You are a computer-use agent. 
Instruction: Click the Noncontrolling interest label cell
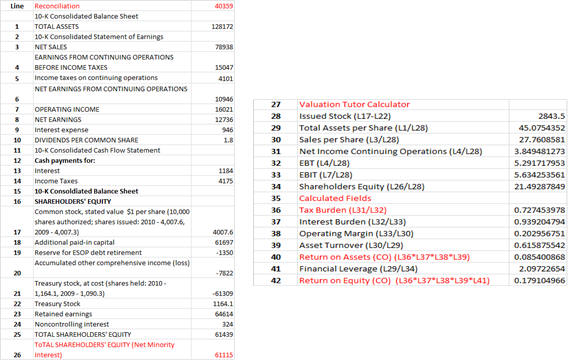pyautogui.click(x=112, y=324)
